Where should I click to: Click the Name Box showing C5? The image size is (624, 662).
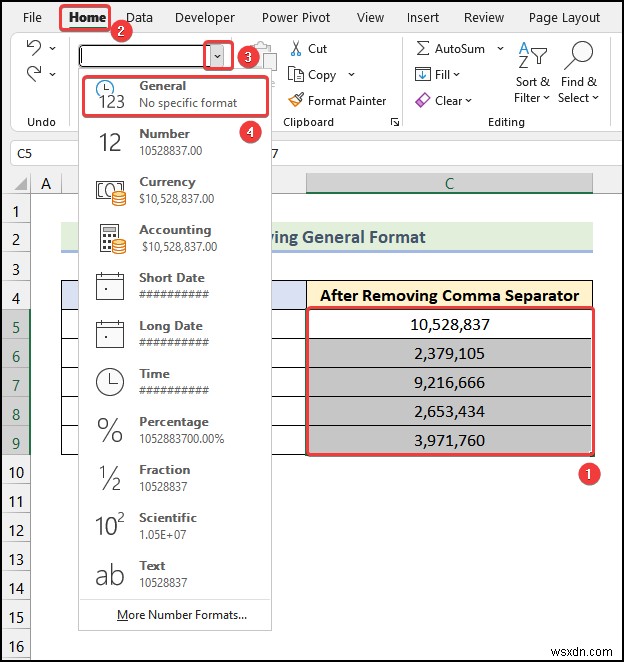pos(44,153)
